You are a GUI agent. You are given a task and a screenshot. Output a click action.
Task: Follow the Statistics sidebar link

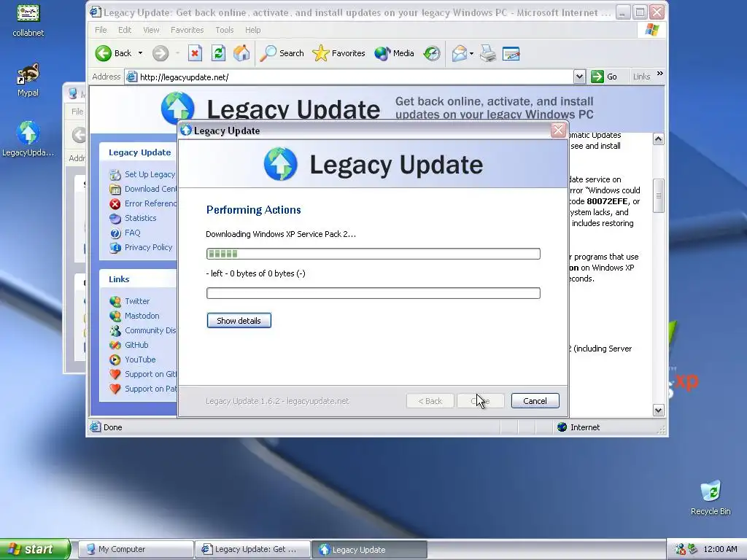(x=141, y=218)
